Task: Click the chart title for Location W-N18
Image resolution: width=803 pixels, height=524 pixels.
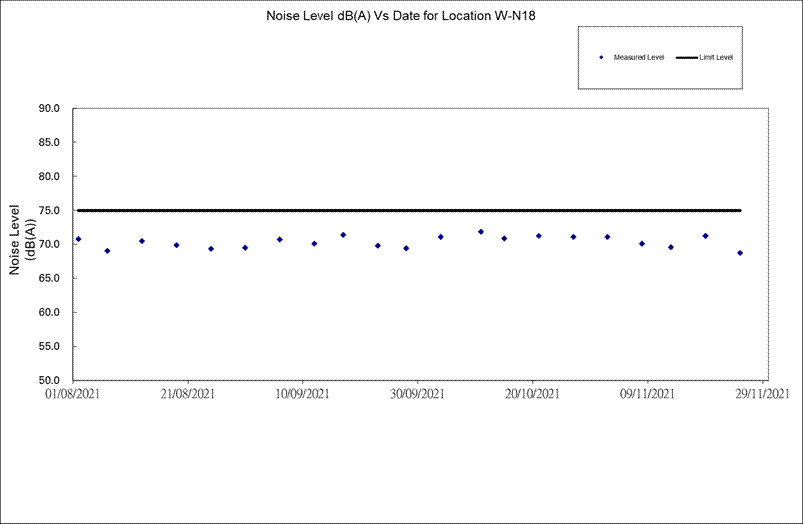Action: tap(401, 16)
